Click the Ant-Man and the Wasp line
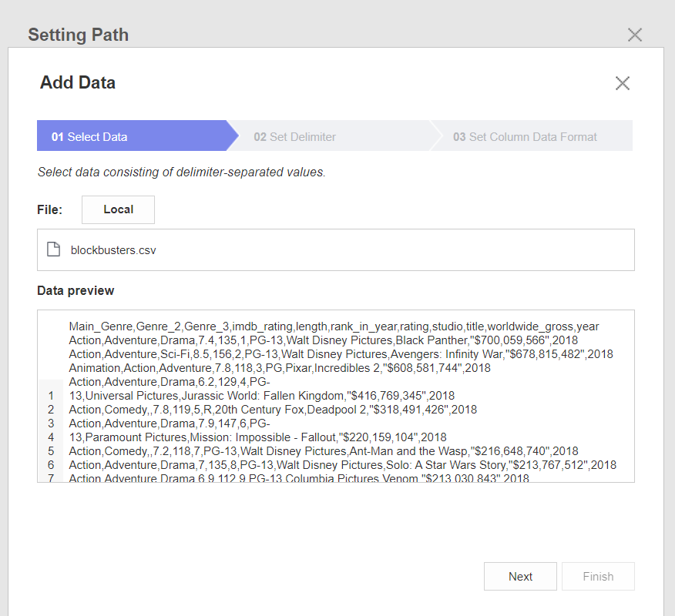 (x=324, y=450)
